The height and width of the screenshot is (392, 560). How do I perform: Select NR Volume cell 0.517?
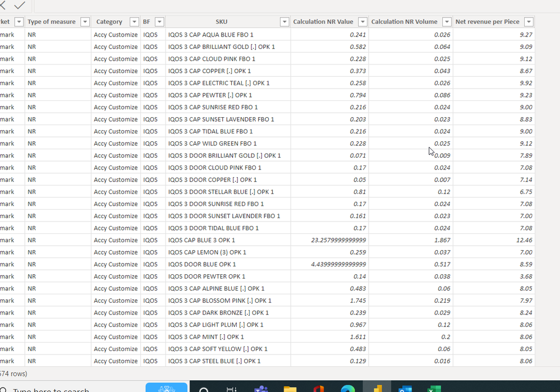[x=411, y=265]
